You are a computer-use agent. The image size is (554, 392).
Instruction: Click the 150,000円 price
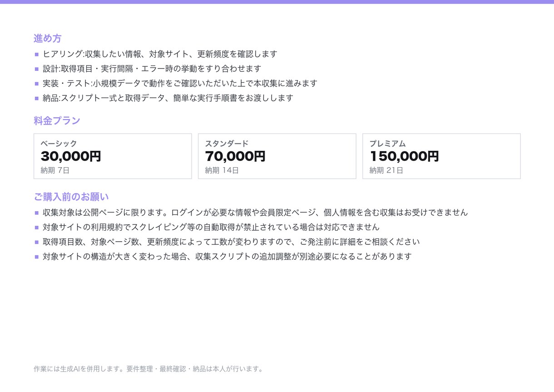point(404,156)
